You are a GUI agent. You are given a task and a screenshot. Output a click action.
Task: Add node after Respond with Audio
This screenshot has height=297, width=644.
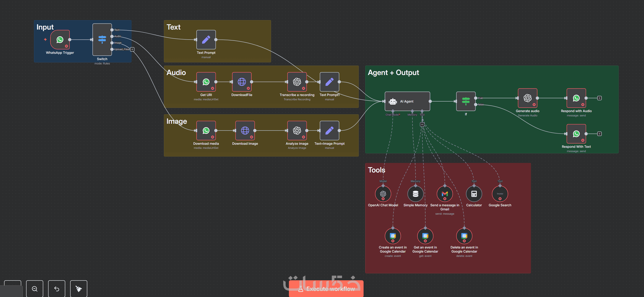click(x=599, y=98)
